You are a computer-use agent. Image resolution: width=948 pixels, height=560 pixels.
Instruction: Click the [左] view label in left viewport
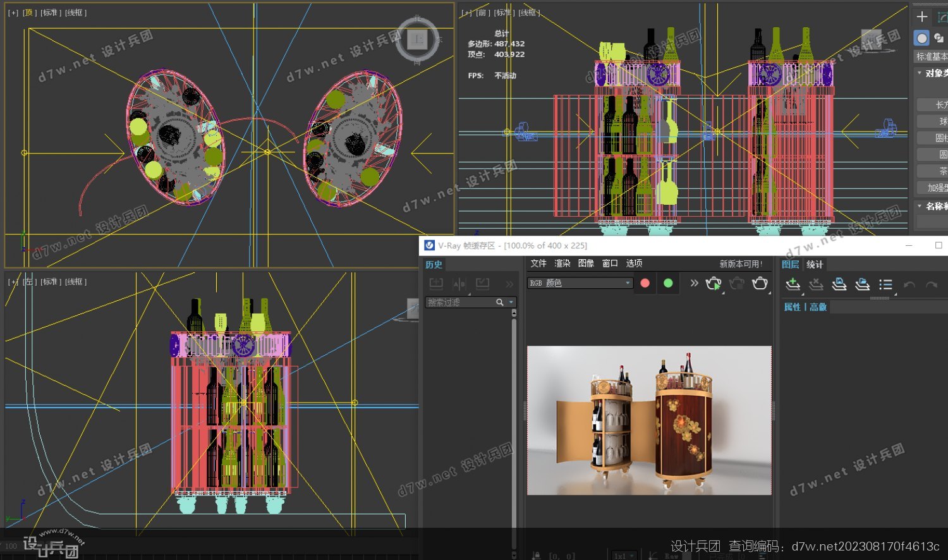[x=29, y=282]
